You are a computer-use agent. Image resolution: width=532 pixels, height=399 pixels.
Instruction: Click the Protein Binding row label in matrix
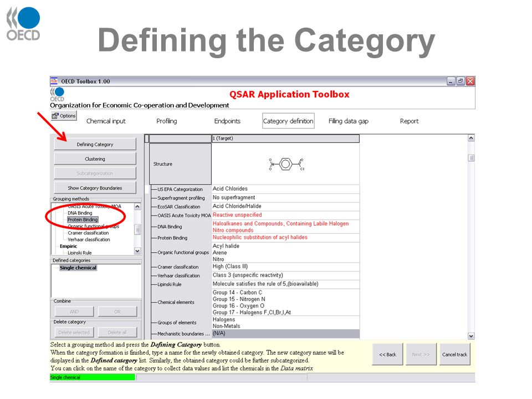pos(172,238)
